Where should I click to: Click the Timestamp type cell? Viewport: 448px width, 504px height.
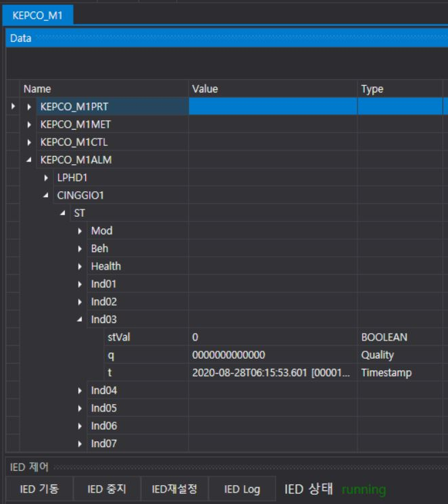click(x=400, y=372)
